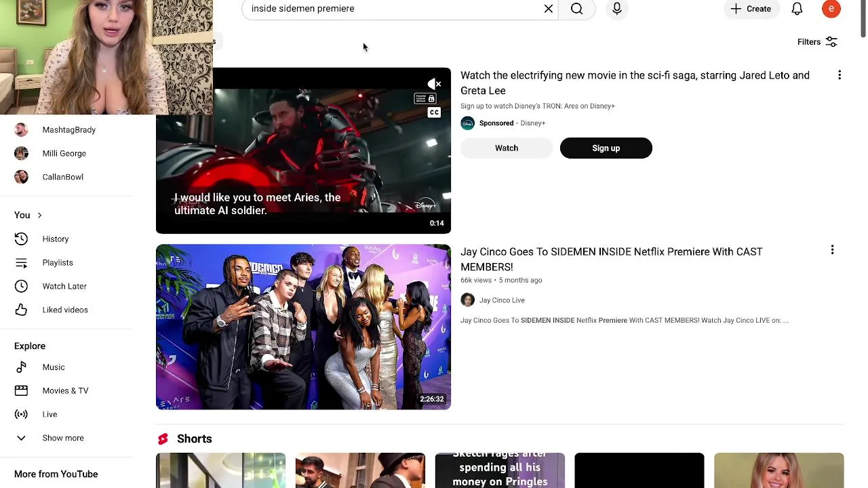Play the TRON: Ares ad thumbnail
Image resolution: width=868 pixels, height=488 pixels.
(303, 150)
